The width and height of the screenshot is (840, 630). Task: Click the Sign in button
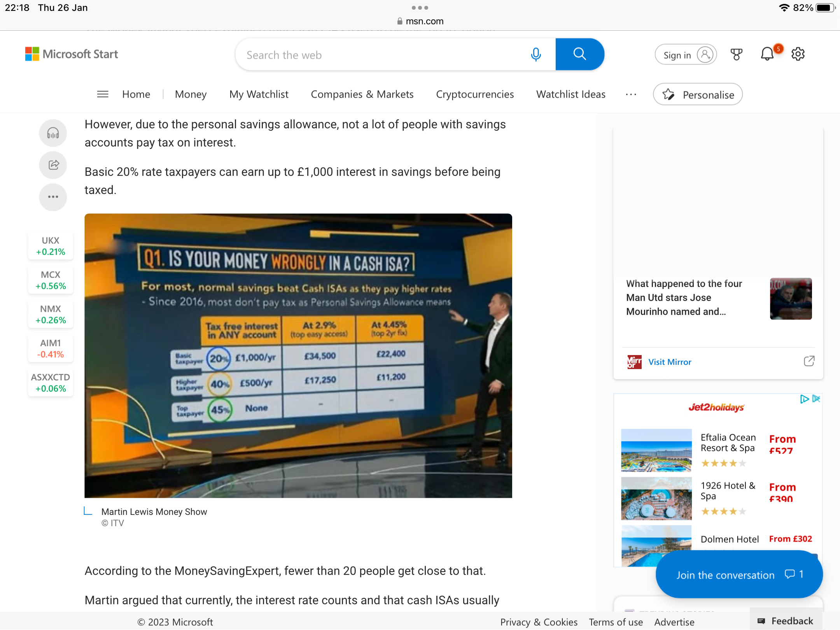(686, 54)
